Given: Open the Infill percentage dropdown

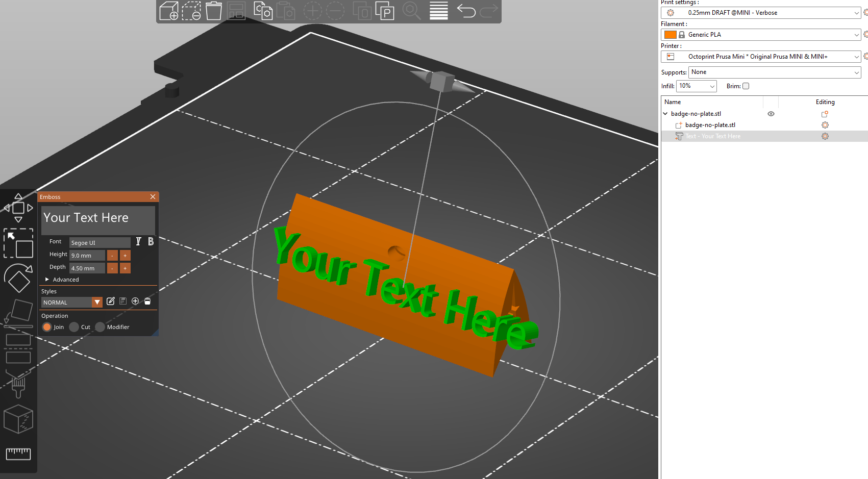Looking at the screenshot, I should pyautogui.click(x=697, y=86).
